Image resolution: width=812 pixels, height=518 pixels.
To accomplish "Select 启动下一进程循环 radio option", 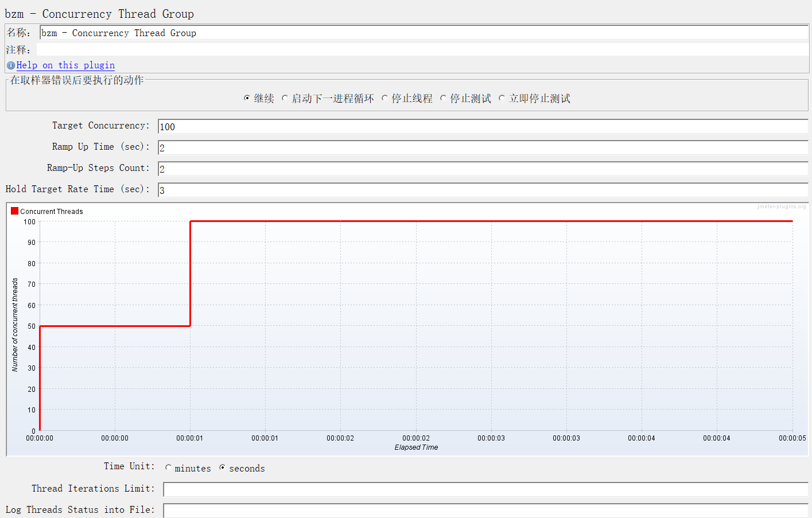I will pyautogui.click(x=285, y=98).
